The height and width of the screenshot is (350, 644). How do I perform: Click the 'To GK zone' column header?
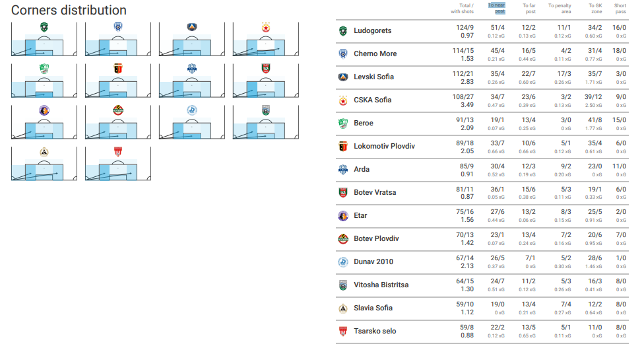pyautogui.click(x=595, y=8)
